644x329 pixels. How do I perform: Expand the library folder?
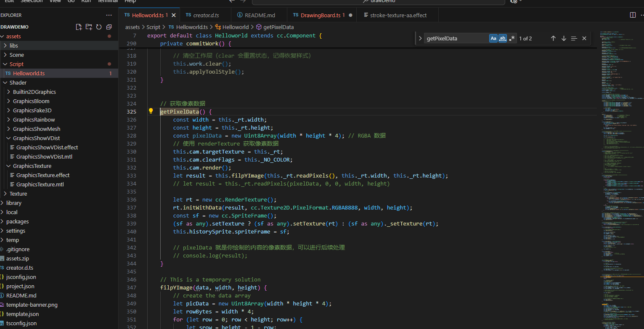pyautogui.click(x=2, y=203)
